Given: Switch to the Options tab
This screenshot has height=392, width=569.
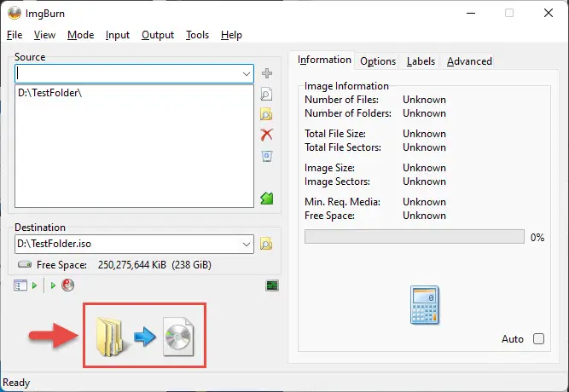Looking at the screenshot, I should 378,61.
